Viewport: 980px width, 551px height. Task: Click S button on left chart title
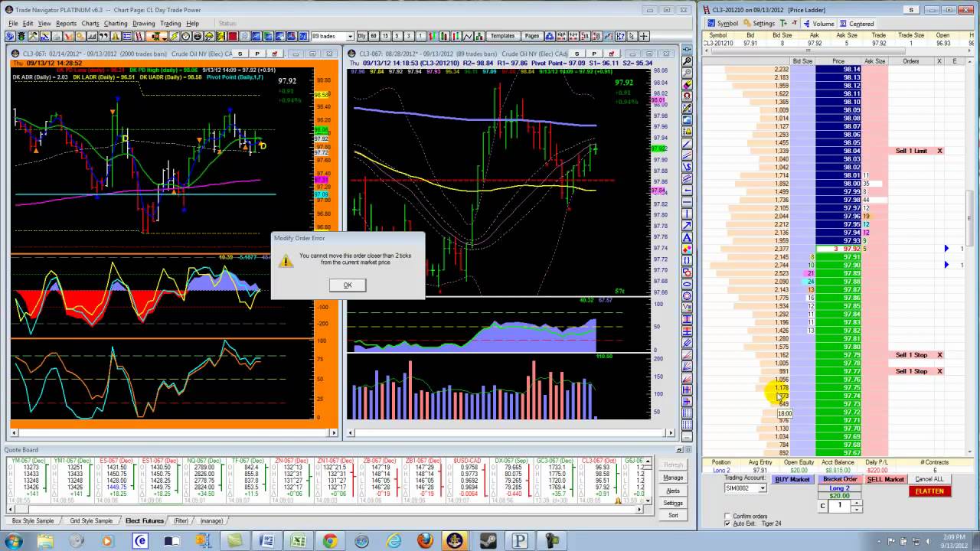coord(240,54)
